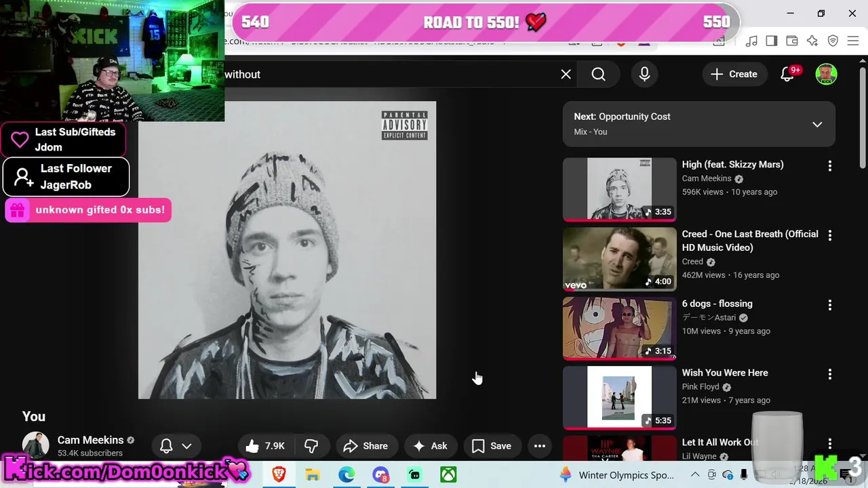Screen dimensions: 868x488
Task: Click the video album art player
Action: pos(287,250)
